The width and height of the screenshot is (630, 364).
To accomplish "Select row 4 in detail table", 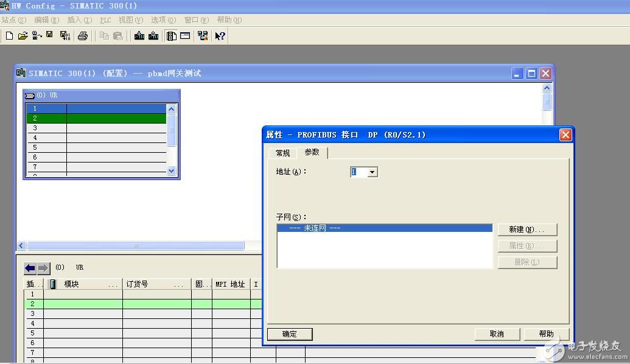I will coord(143,323).
